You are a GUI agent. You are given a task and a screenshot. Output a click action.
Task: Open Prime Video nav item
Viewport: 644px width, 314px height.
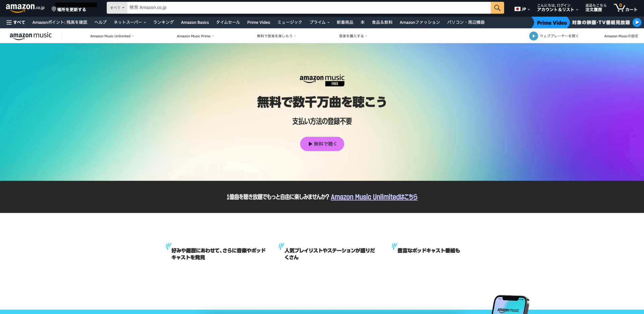(x=259, y=23)
